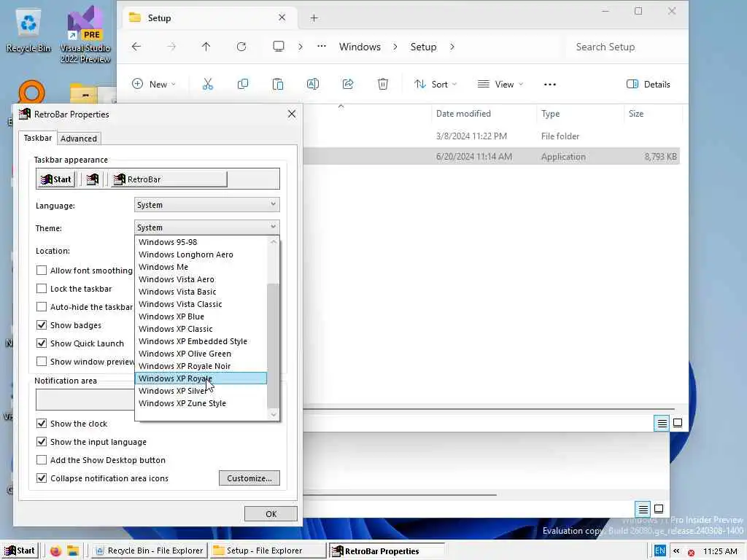Click the EN input language indicator
This screenshot has width=747, height=560.
click(x=659, y=551)
